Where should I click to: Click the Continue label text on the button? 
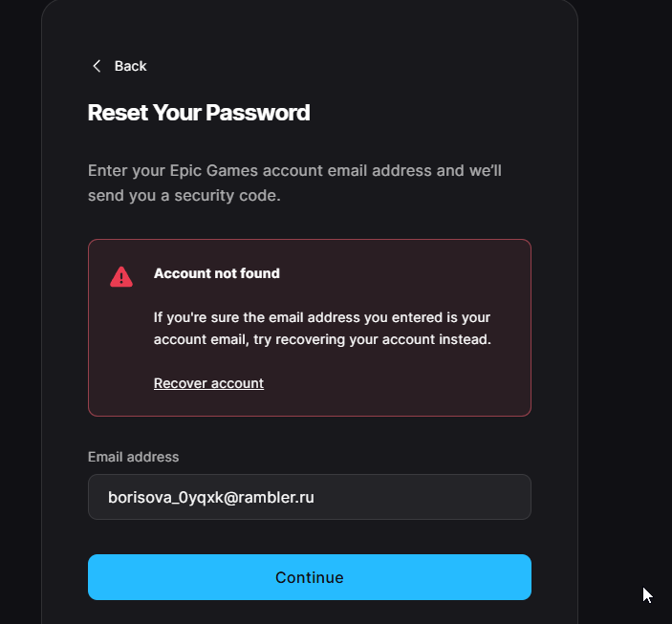click(310, 578)
